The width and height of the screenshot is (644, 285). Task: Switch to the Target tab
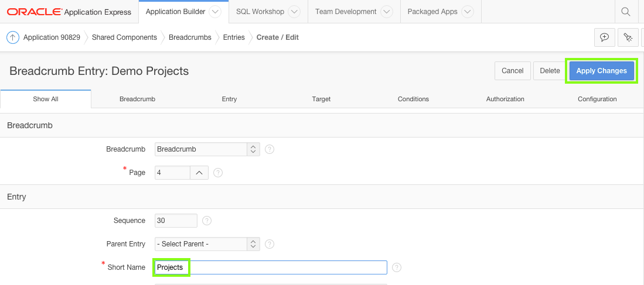[321, 99]
